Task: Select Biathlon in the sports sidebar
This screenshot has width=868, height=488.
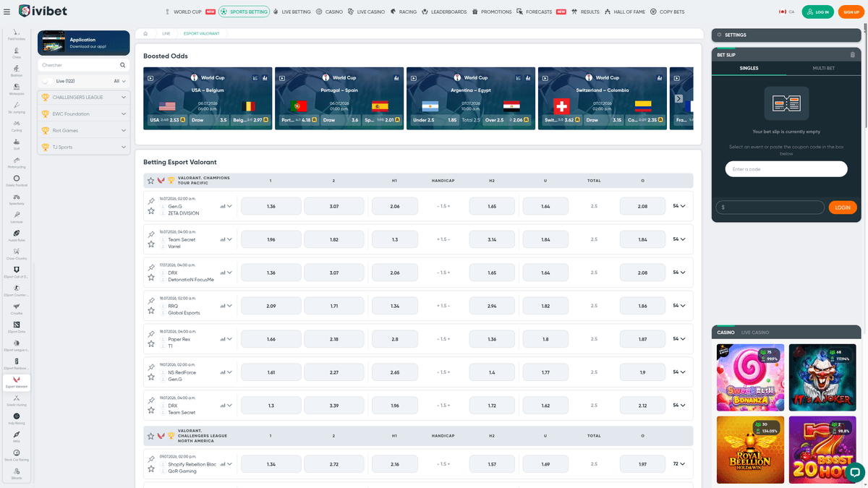Action: pos(17,71)
